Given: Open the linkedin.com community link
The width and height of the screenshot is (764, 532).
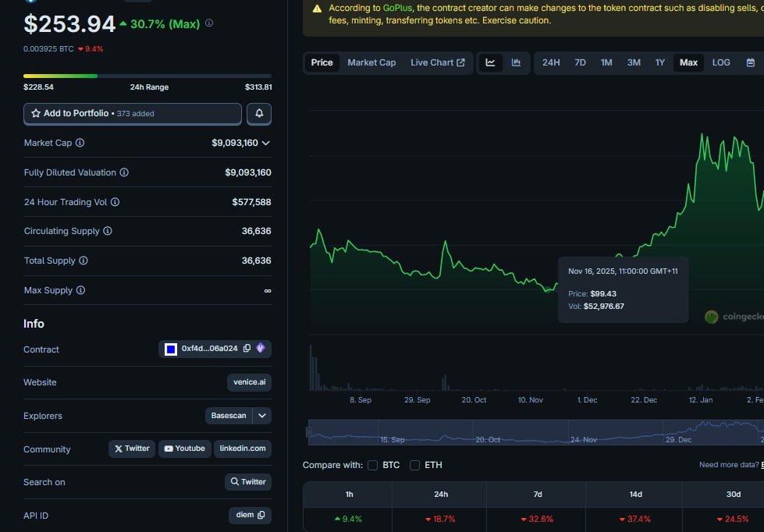Looking at the screenshot, I should (243, 449).
